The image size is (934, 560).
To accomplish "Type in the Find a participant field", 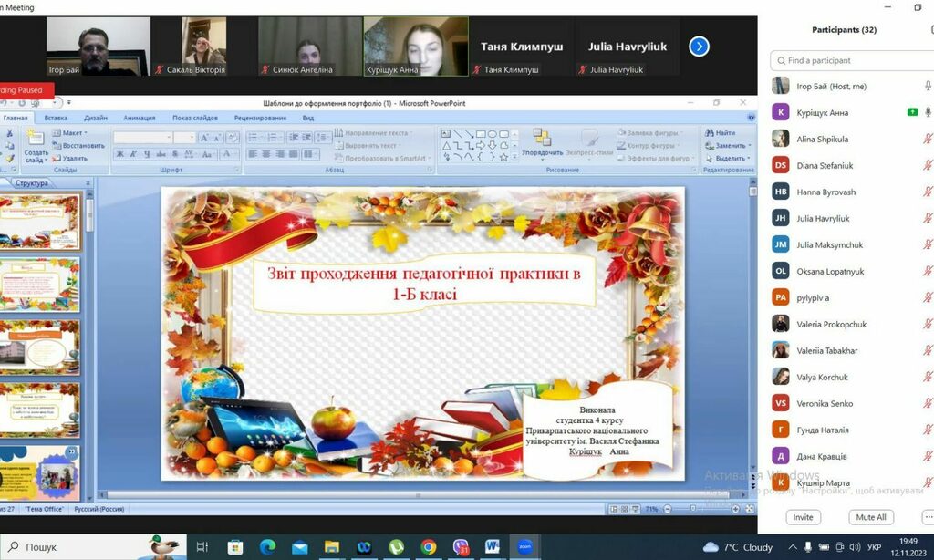I will click(x=853, y=60).
